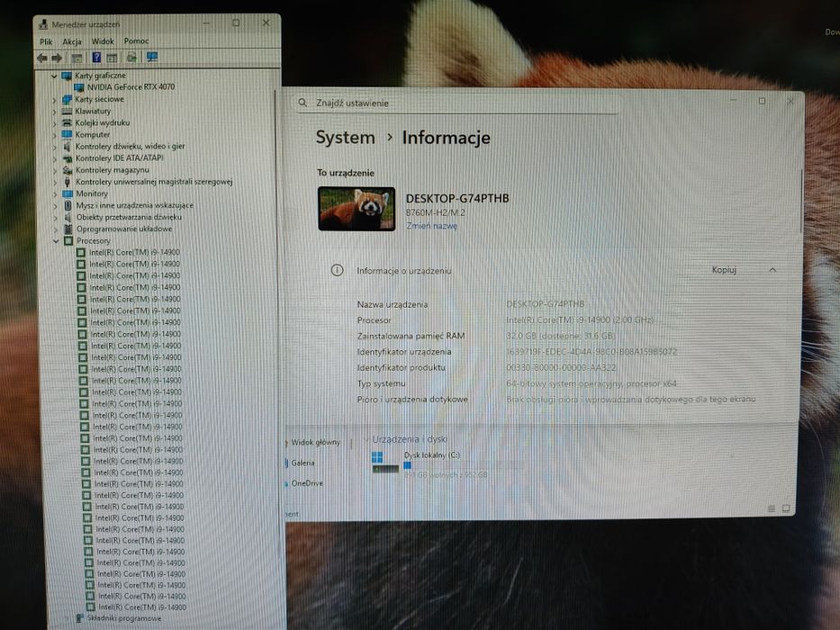840x630 pixels.
Task: Open the Akcja menu
Action: [x=72, y=41]
